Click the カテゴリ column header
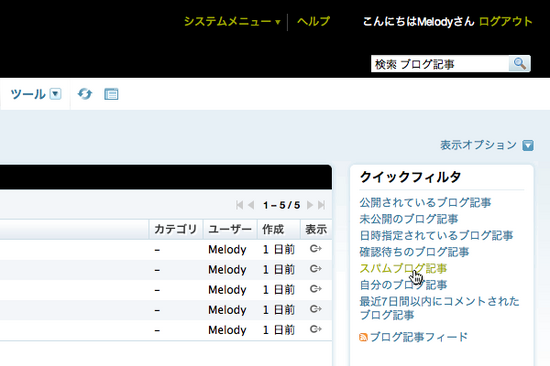This screenshot has width=550, height=366. 176,229
